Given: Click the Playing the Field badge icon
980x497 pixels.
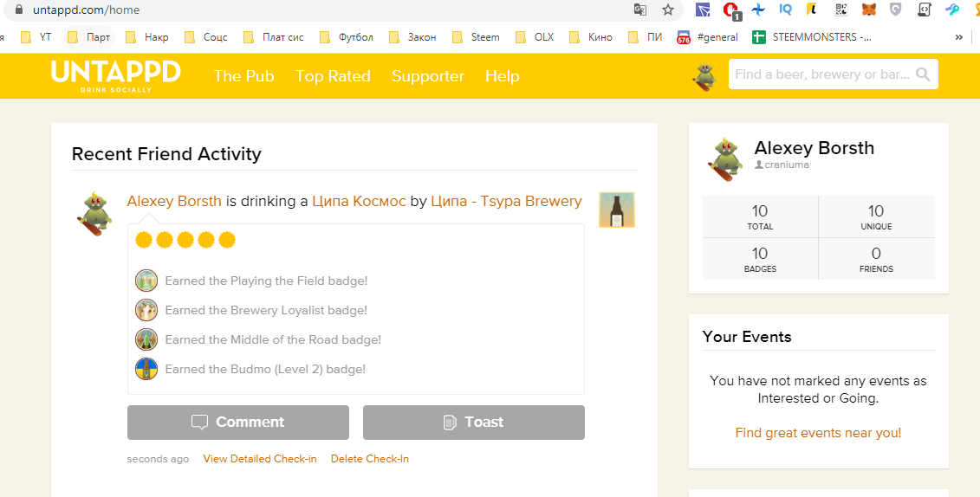Looking at the screenshot, I should 146,281.
